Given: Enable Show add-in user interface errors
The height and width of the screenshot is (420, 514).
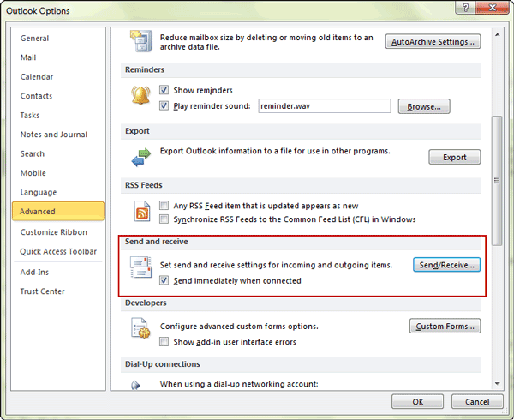Looking at the screenshot, I should tap(164, 342).
